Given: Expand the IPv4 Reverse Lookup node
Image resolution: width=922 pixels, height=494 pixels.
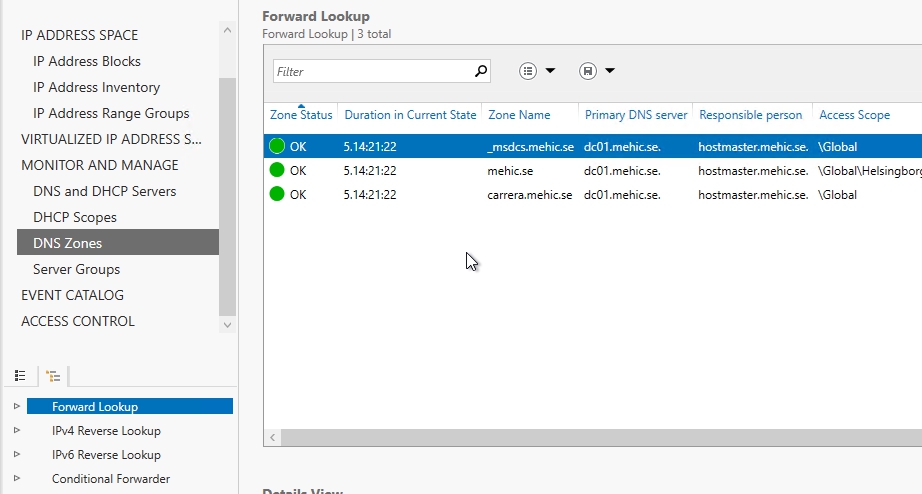Looking at the screenshot, I should point(16,431).
